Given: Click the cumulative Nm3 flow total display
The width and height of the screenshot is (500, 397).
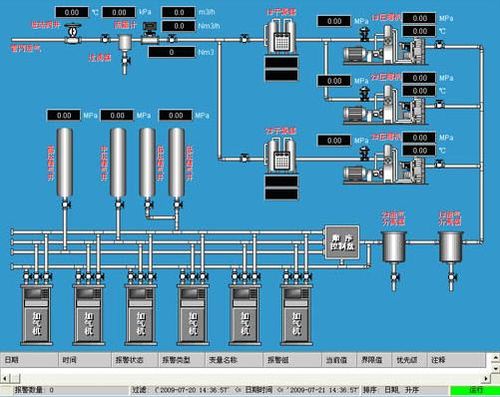Looking at the screenshot, I should pyautogui.click(x=171, y=52).
